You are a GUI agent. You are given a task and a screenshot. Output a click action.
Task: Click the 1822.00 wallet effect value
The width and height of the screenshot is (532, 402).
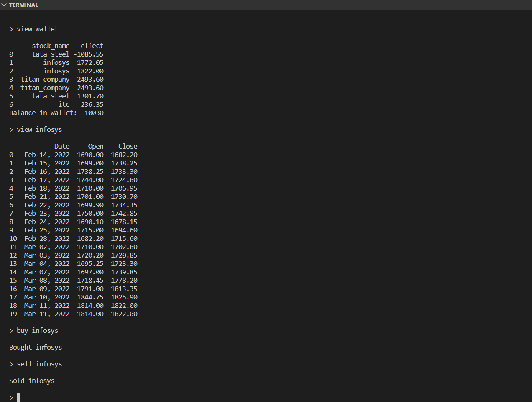(x=90, y=71)
